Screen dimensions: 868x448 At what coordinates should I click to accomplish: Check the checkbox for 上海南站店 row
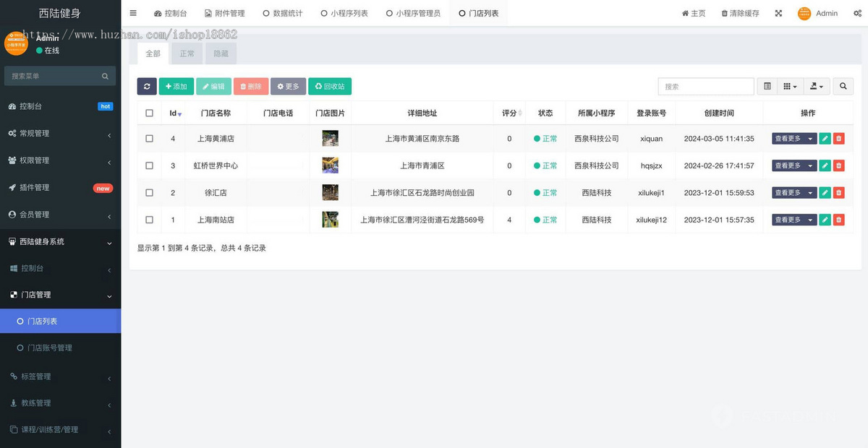(x=148, y=219)
